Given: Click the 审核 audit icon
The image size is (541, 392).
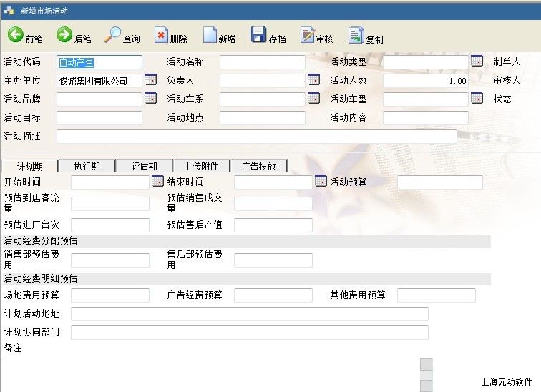Looking at the screenshot, I should [x=308, y=35].
